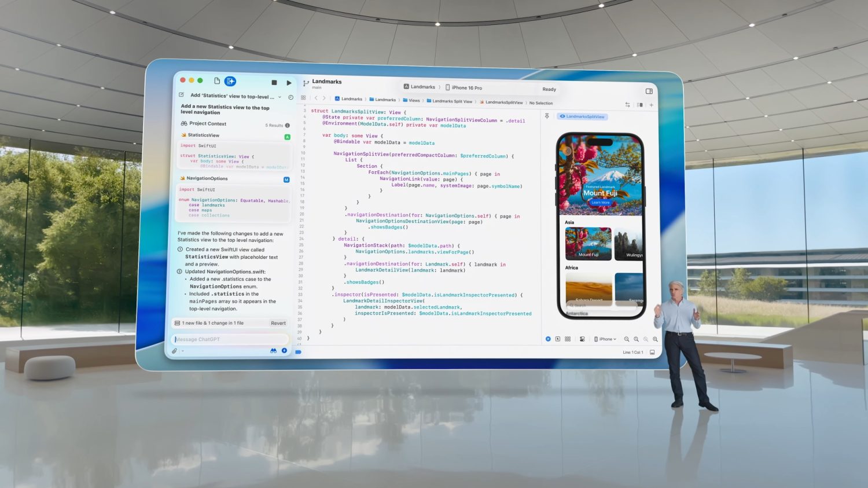Screen dimensions: 868x488
Task: Toggle the editor minimap icon
Action: 640,105
